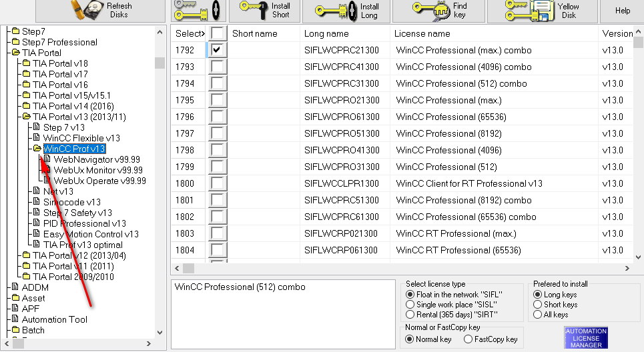Check the checkbox for row 1802

coord(218,217)
